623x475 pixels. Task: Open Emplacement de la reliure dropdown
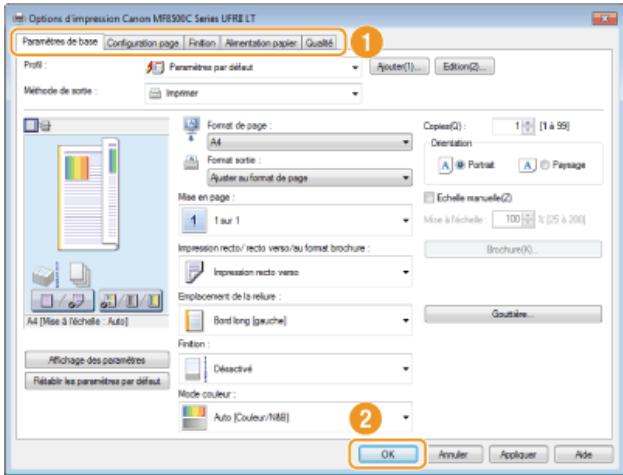tap(295, 320)
